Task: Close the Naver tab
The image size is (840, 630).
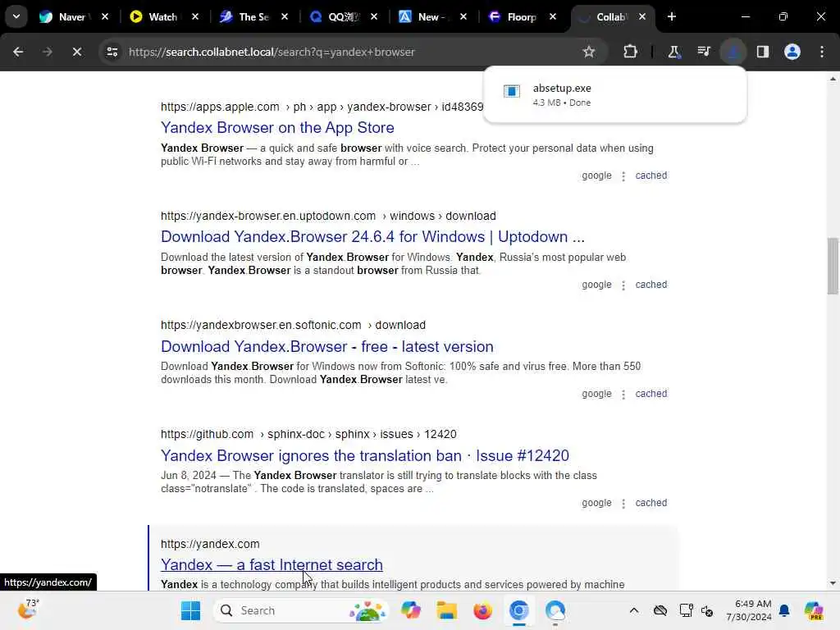Action: pos(105,17)
